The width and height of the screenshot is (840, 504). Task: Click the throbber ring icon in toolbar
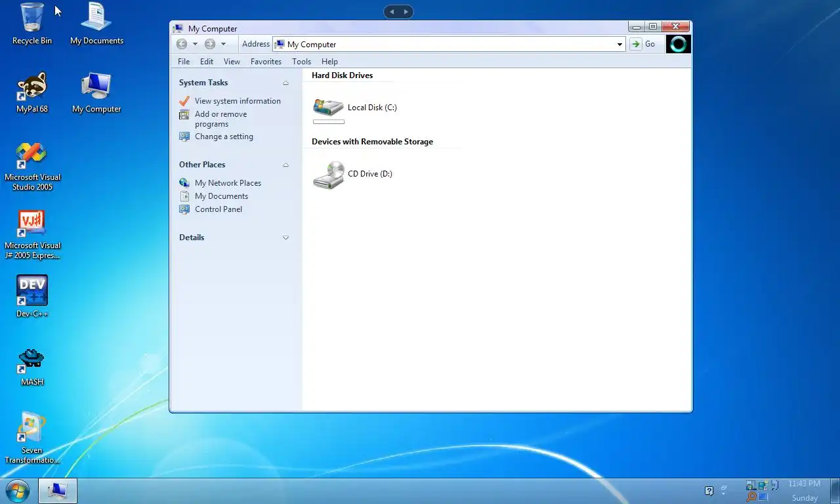coord(679,44)
